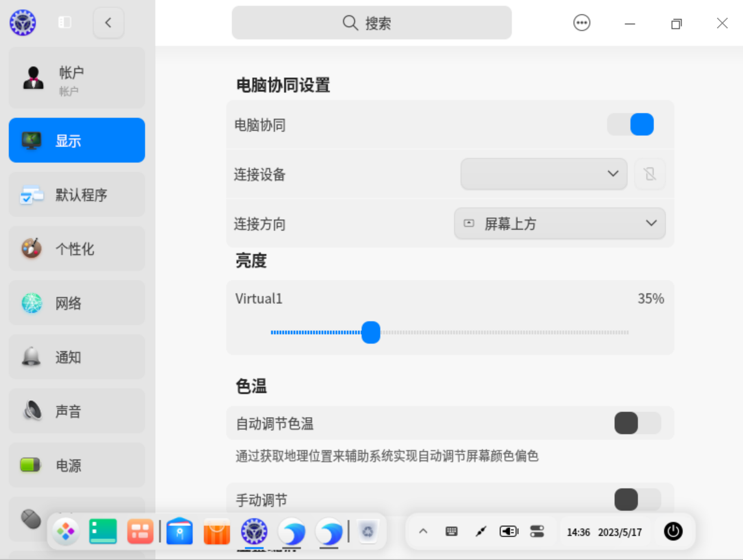Click the disconnect device icon beside 连接设备
Screen dimensions: 743x560
tap(650, 174)
